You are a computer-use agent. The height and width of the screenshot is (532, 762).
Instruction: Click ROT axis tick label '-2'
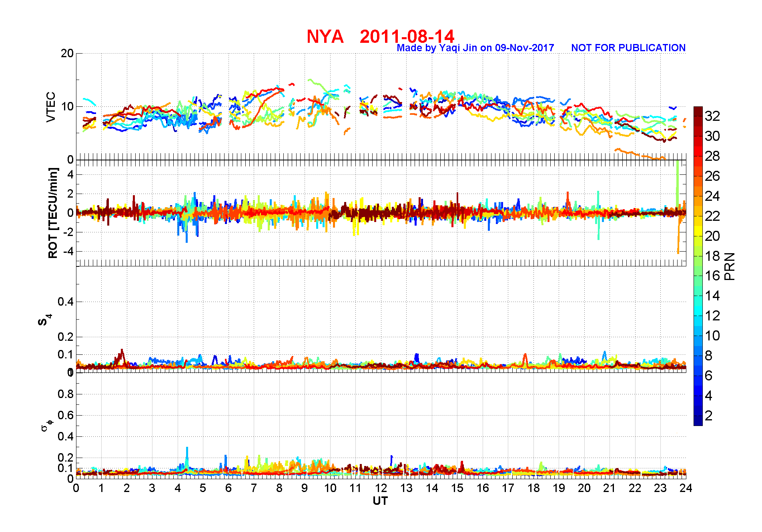tap(68, 232)
